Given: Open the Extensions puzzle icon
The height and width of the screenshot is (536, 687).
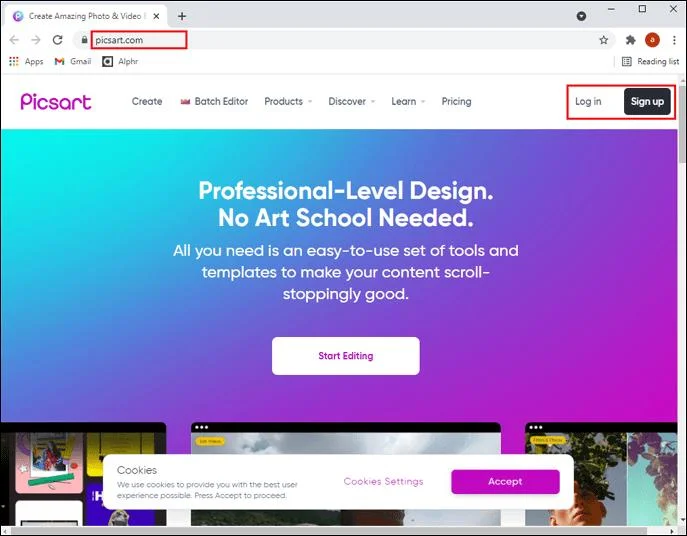Looking at the screenshot, I should point(630,40).
